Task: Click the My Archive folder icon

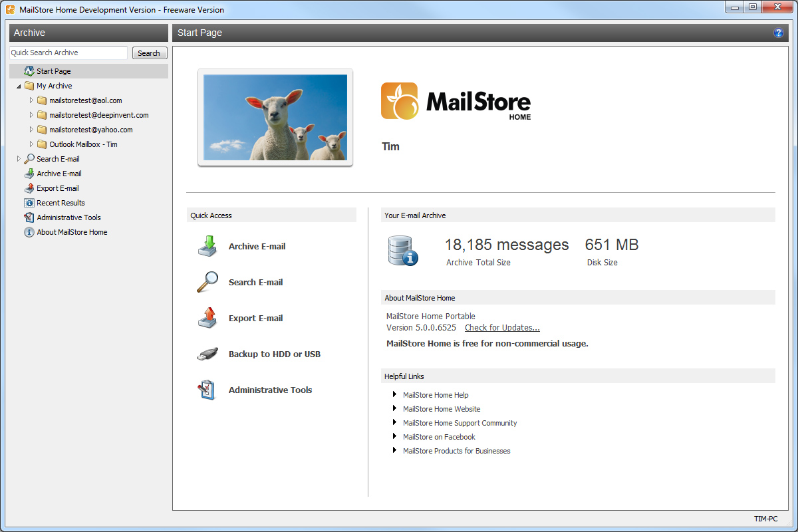Action: click(x=29, y=86)
